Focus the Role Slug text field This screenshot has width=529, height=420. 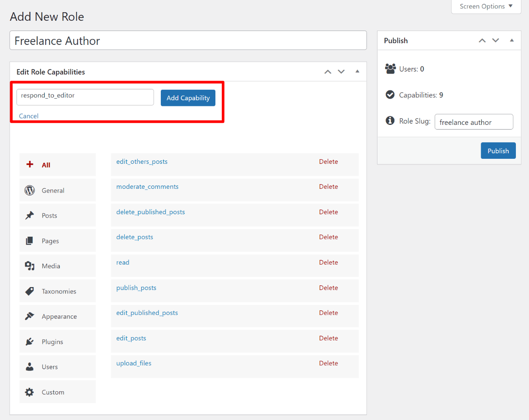coord(474,122)
